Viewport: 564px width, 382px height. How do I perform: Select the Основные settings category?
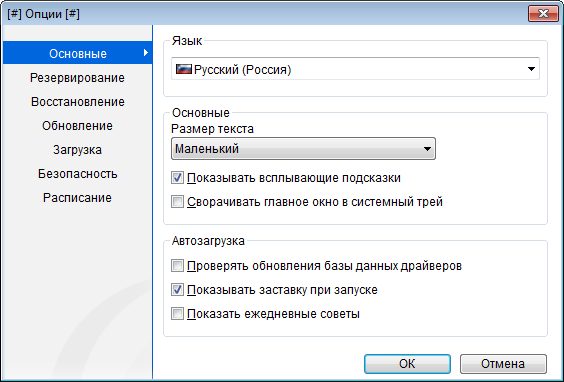[78, 53]
